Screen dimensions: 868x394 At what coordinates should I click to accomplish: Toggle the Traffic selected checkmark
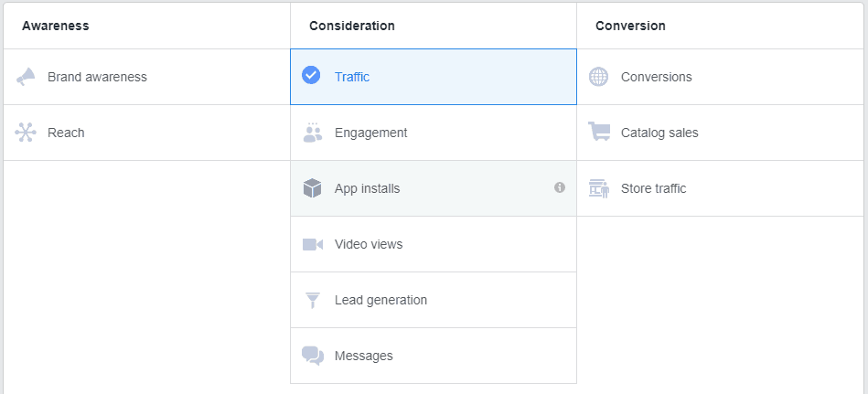coord(311,76)
